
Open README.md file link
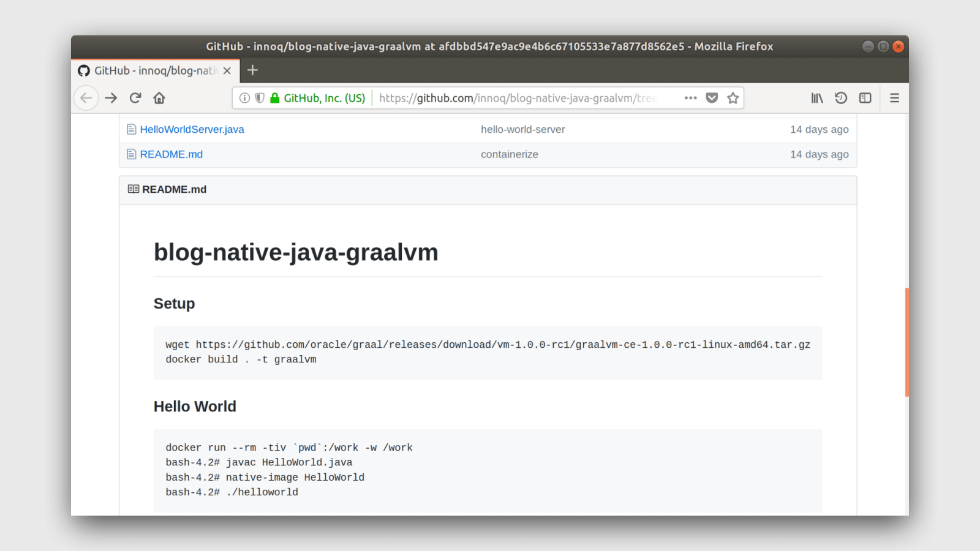[171, 154]
